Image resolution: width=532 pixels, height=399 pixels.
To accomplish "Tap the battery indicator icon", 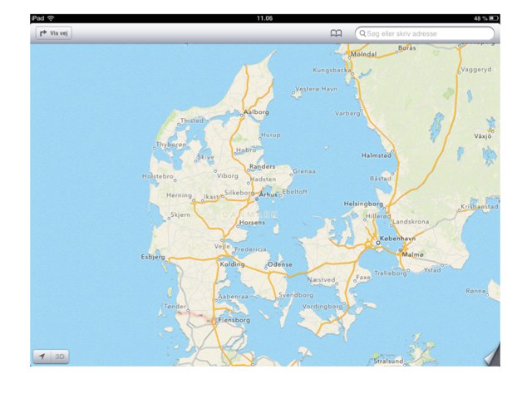I will [494, 17].
